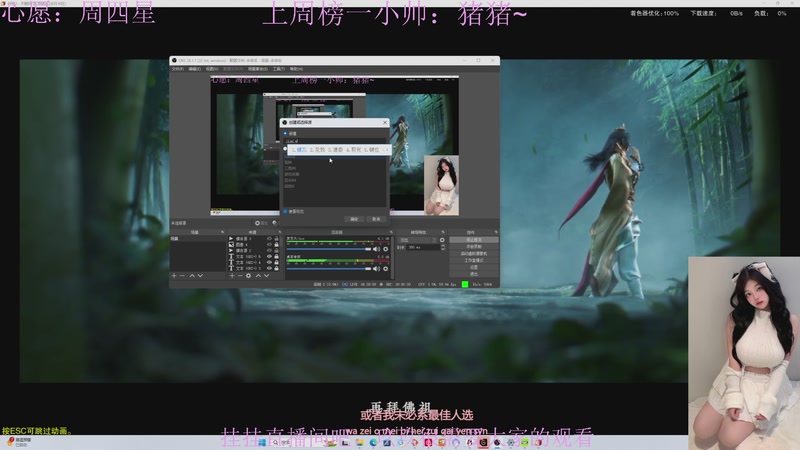Toggle lock on the image source row
This screenshot has width=800, height=450.
(277, 245)
